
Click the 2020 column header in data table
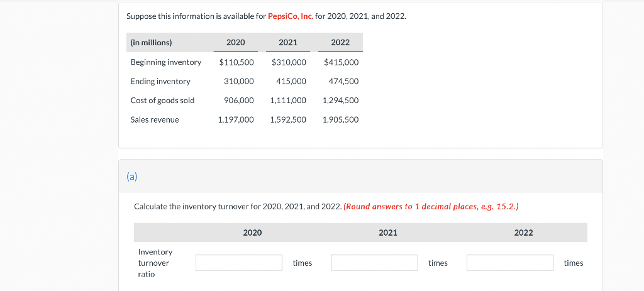pyautogui.click(x=236, y=42)
